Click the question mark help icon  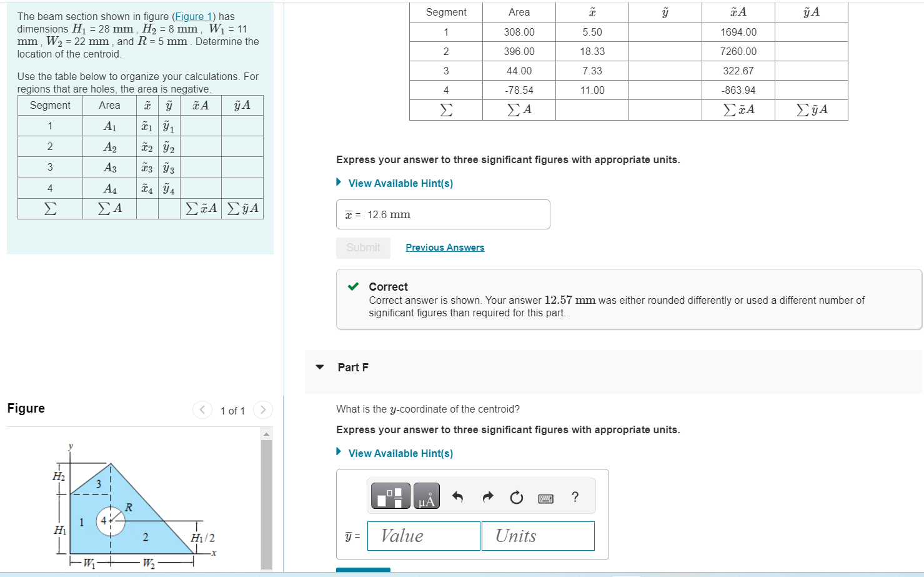point(574,496)
